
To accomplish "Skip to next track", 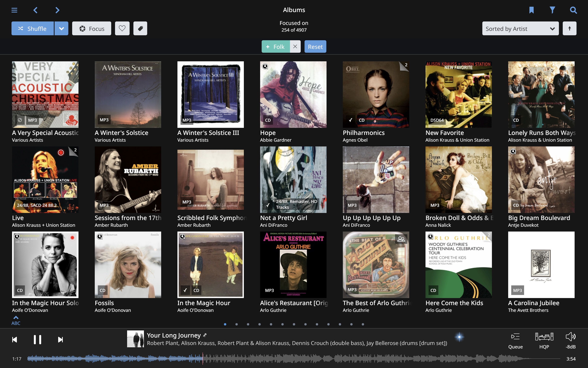I will 60,339.
